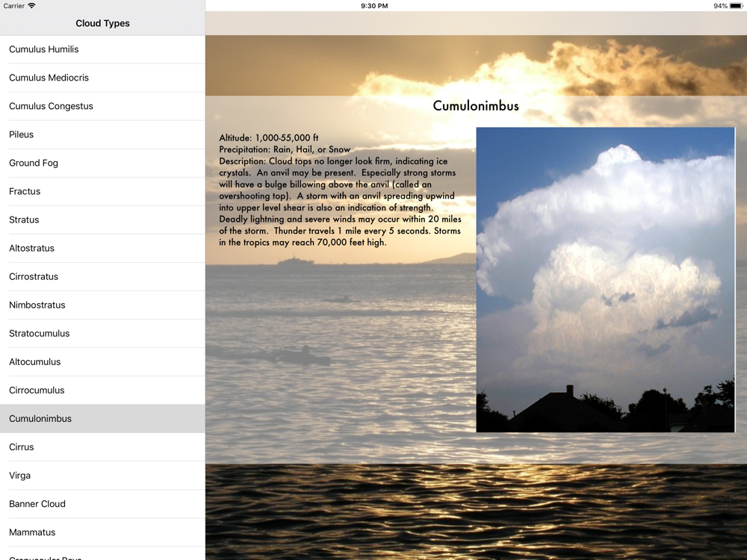Choose the Stratus row

(x=102, y=220)
